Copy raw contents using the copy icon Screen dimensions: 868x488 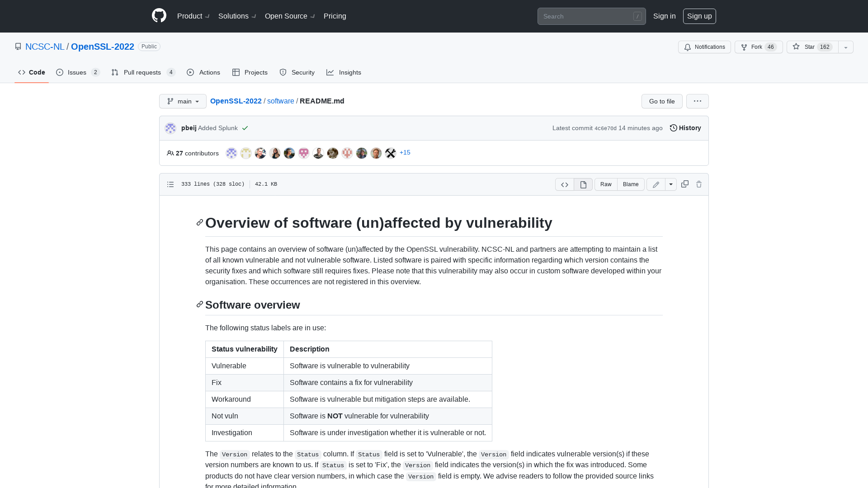click(684, 184)
